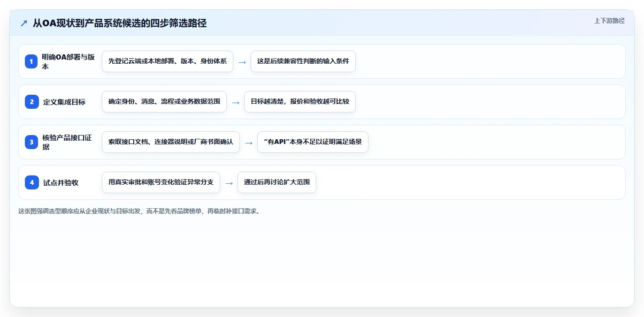Select the box 索取接口文档、连接器说明或厂商书面确认
Screen dimensions: 644x317
click(171, 142)
